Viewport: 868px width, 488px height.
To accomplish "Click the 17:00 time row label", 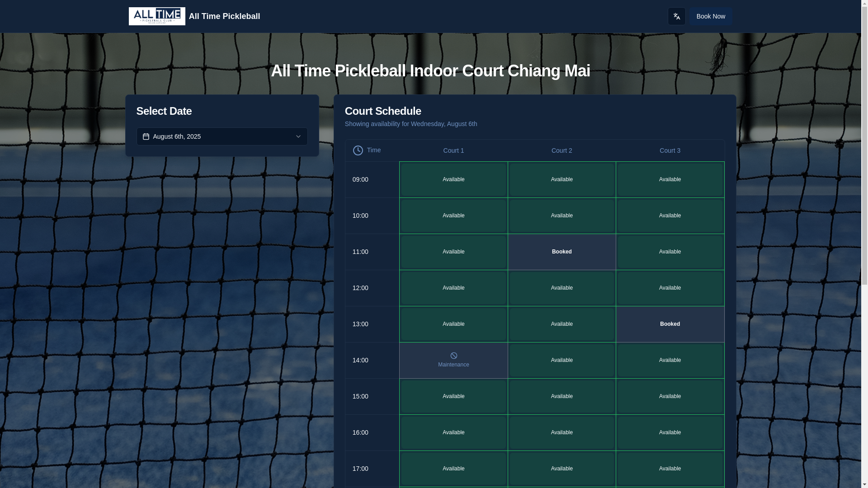I will click(x=360, y=469).
